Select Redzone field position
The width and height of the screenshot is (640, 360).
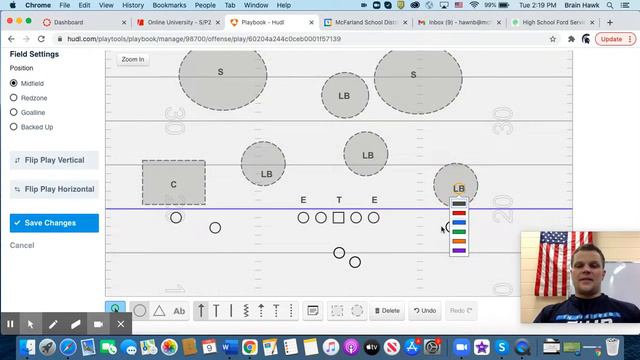[x=13, y=98]
